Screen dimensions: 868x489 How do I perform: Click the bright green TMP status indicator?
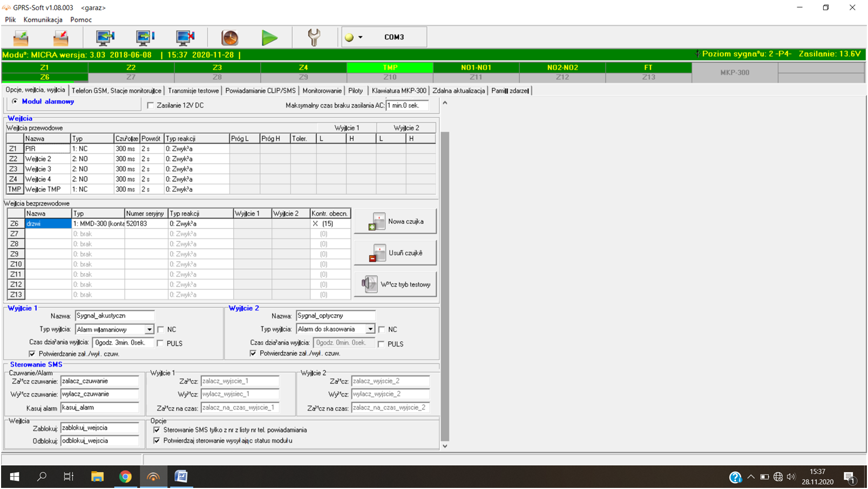[x=390, y=67]
